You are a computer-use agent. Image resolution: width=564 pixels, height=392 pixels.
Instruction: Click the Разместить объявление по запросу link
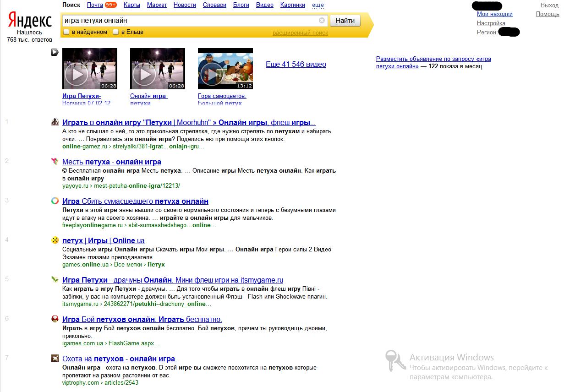433,62
